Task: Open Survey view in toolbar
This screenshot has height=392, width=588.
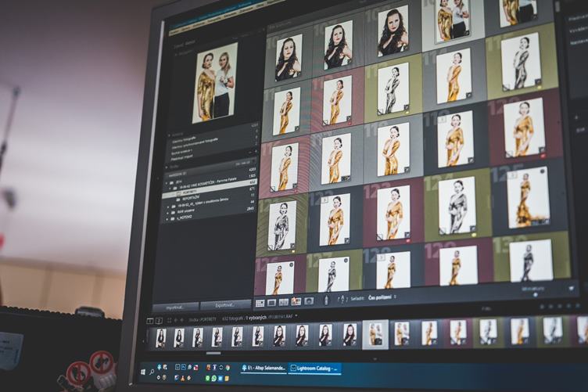Action: pyautogui.click(x=296, y=301)
